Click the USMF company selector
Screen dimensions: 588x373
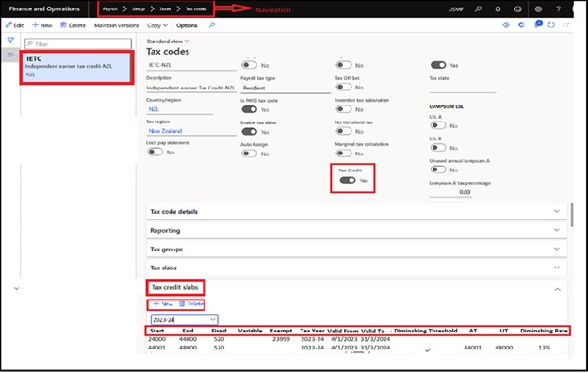[456, 9]
